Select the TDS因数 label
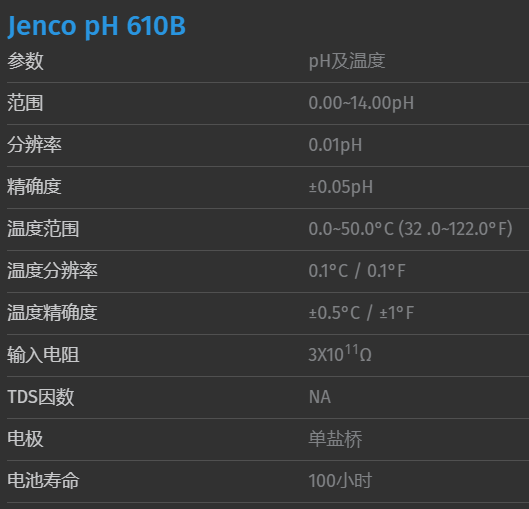 [x=40, y=397]
